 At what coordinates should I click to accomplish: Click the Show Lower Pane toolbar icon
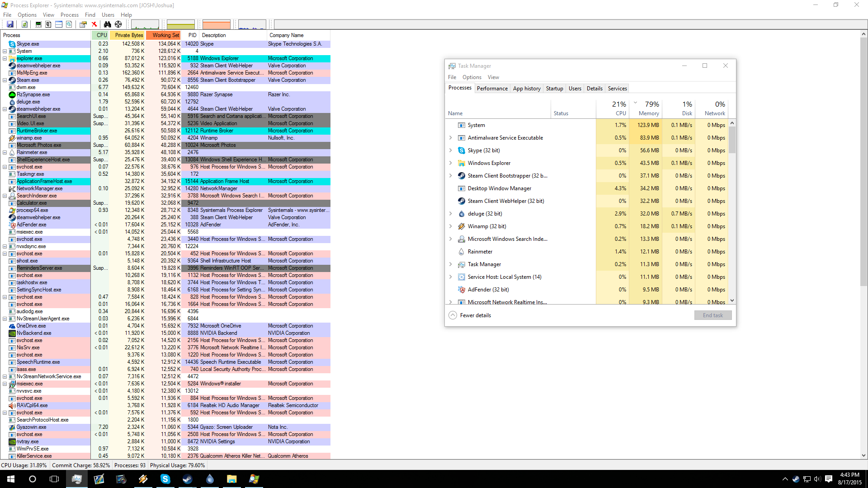pos(59,24)
